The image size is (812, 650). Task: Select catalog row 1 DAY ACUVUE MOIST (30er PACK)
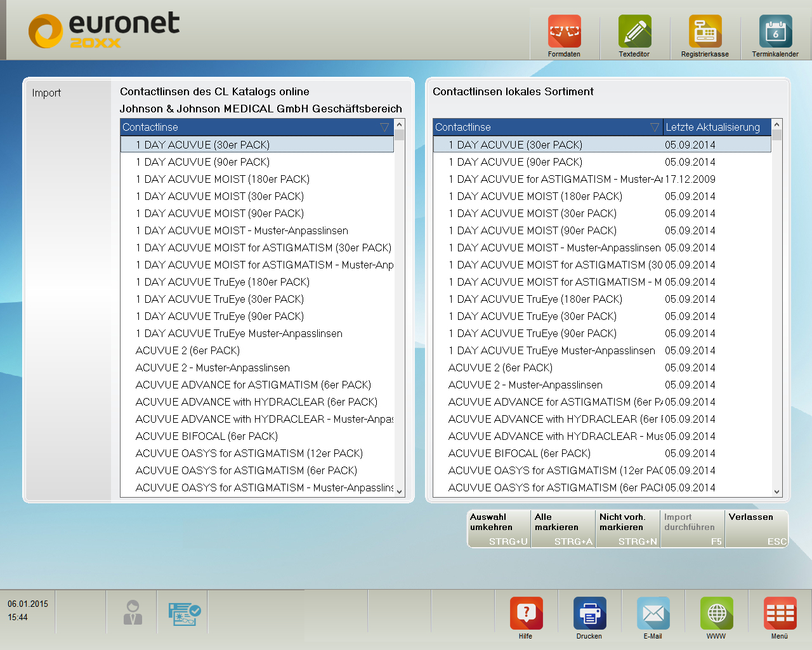coord(257,196)
